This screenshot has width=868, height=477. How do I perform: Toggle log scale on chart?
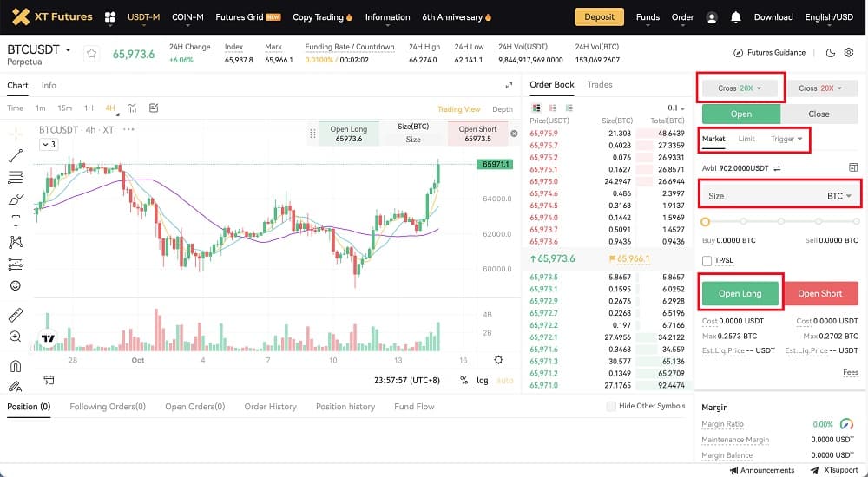click(x=483, y=380)
